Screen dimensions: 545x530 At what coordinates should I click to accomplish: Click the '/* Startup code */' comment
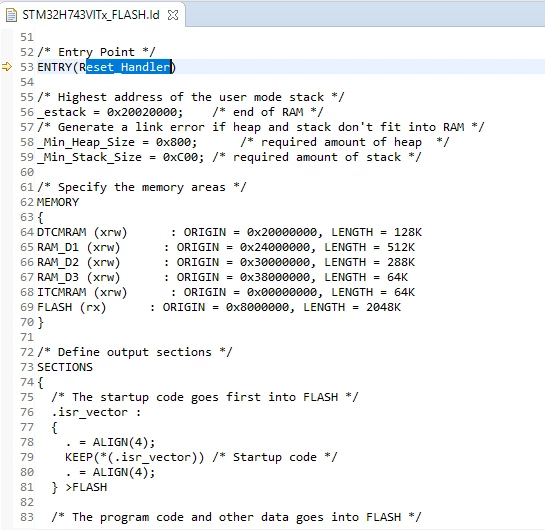(275, 457)
